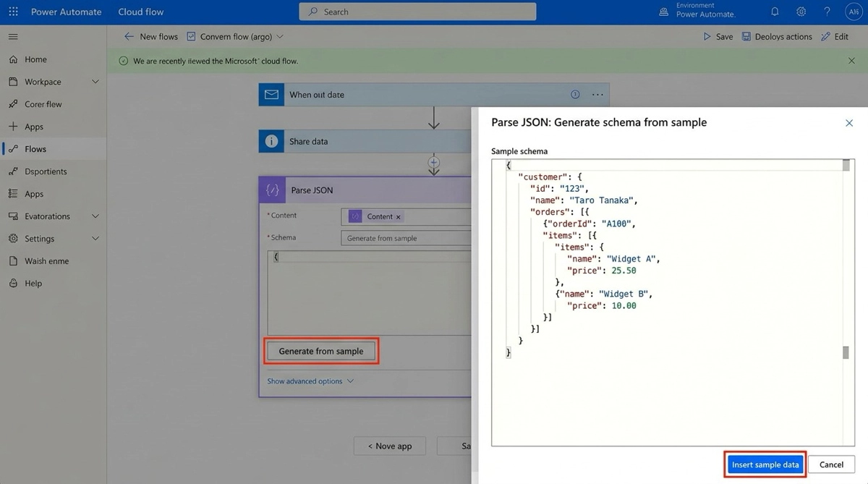
Task: Click inside the Search box
Action: 417,12
